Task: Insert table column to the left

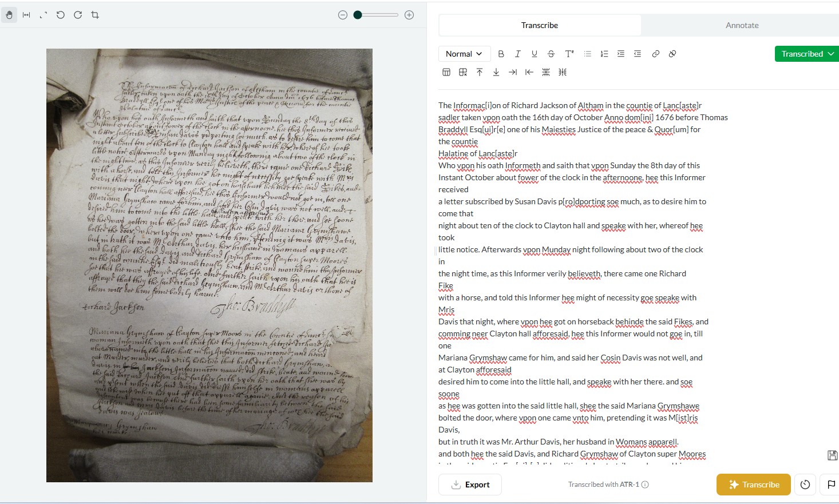Action: tap(529, 72)
